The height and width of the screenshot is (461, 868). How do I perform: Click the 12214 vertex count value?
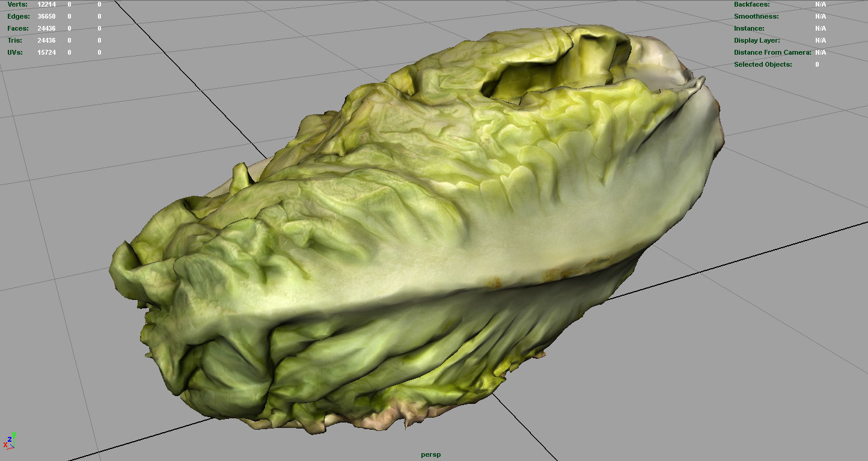point(46,4)
